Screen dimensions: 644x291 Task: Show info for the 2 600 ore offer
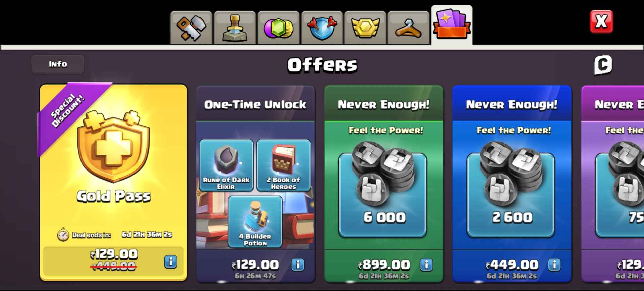point(554,265)
